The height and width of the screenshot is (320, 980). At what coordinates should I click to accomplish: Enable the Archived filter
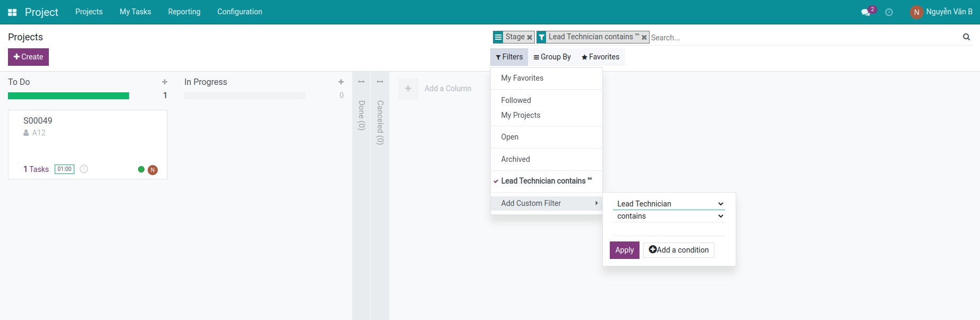point(515,159)
